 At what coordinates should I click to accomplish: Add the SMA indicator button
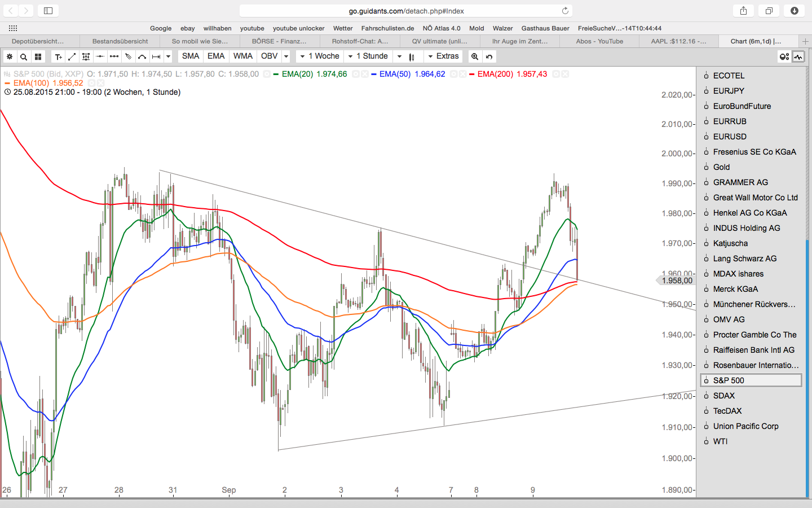coord(190,56)
